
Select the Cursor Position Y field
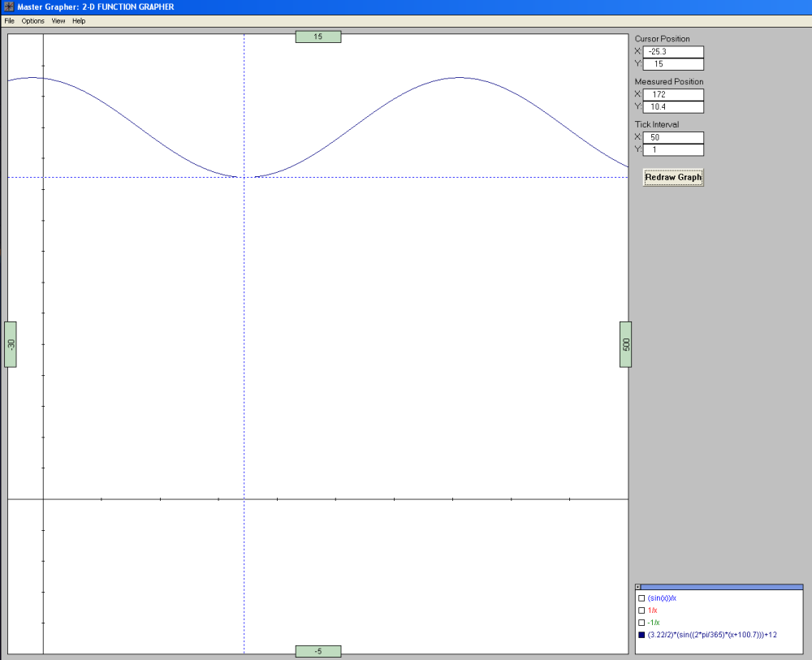(x=673, y=64)
